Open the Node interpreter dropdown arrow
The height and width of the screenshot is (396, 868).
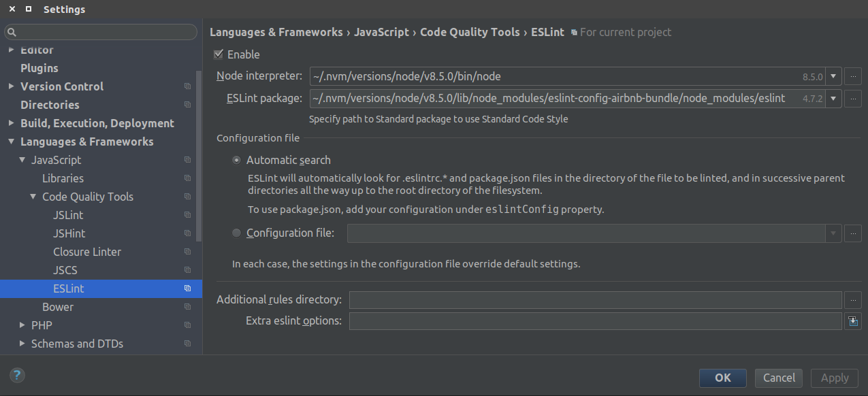click(x=834, y=76)
